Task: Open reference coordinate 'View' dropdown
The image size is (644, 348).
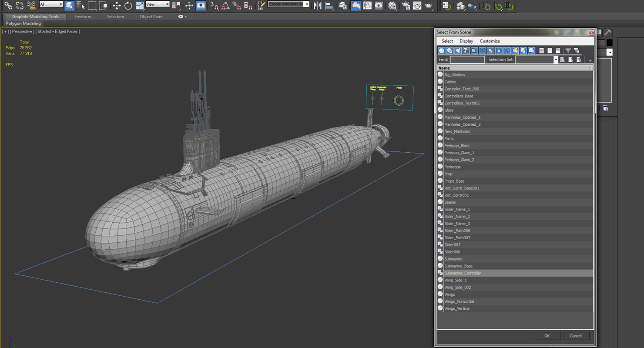Action: pyautogui.click(x=158, y=4)
